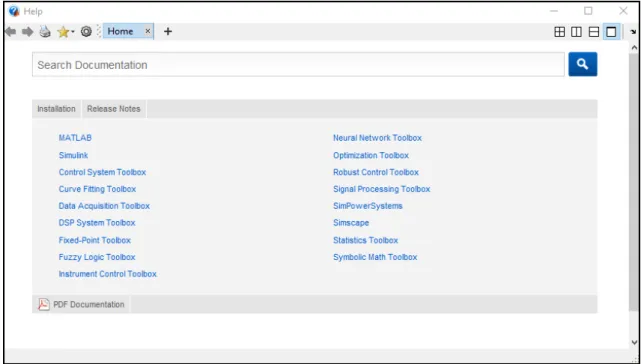This screenshot has width=641, height=364.
Task: Click the arrow at toolbar far right
Action: click(x=633, y=32)
